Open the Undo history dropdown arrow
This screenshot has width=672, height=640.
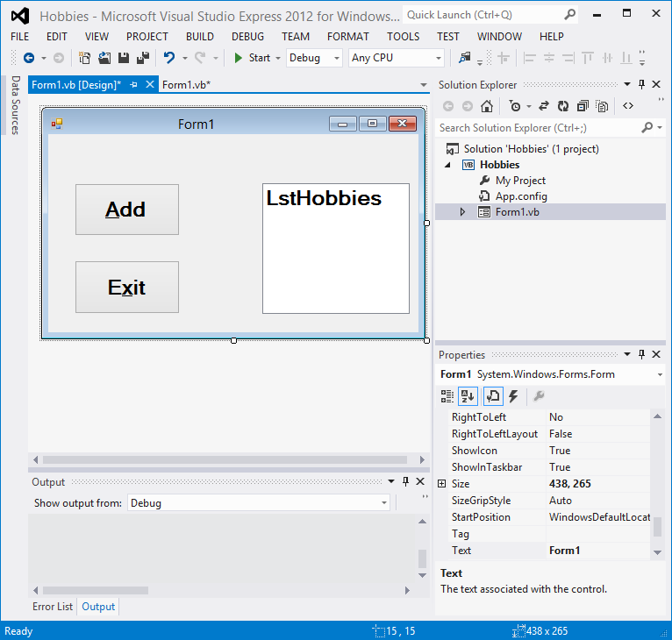(185, 58)
